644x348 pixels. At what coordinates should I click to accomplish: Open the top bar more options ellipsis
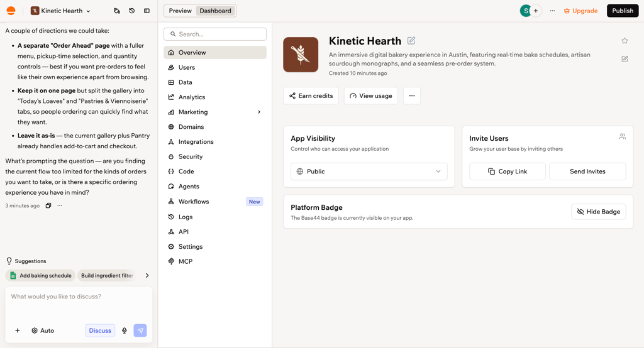pos(552,11)
